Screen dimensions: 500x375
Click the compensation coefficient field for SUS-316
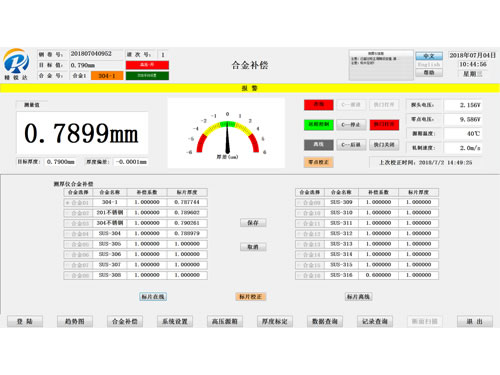(x=378, y=275)
